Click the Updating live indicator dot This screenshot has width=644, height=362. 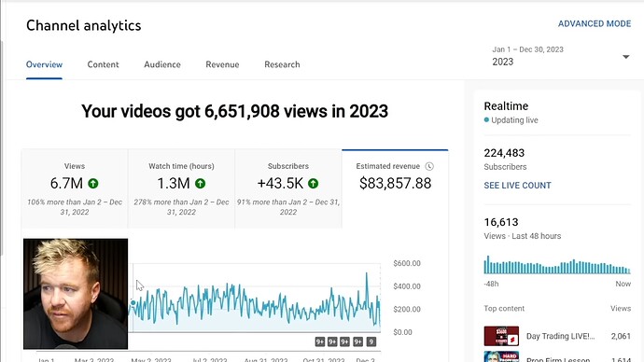pyautogui.click(x=486, y=119)
